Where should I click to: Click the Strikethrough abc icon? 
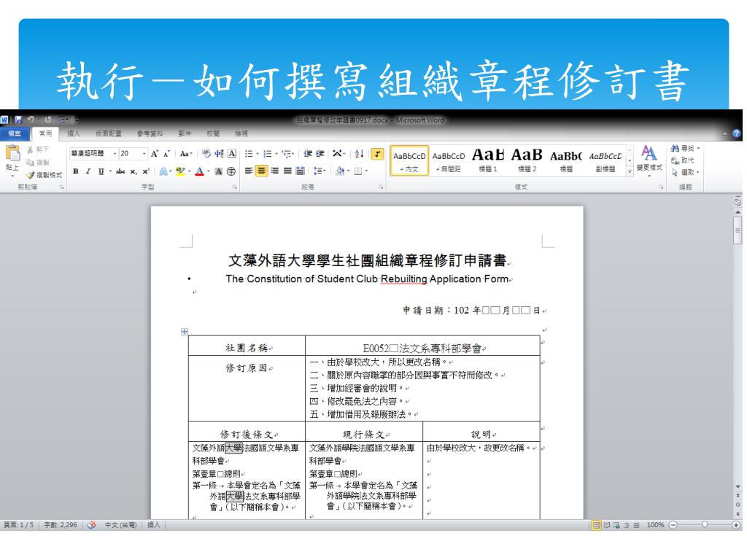[120, 171]
